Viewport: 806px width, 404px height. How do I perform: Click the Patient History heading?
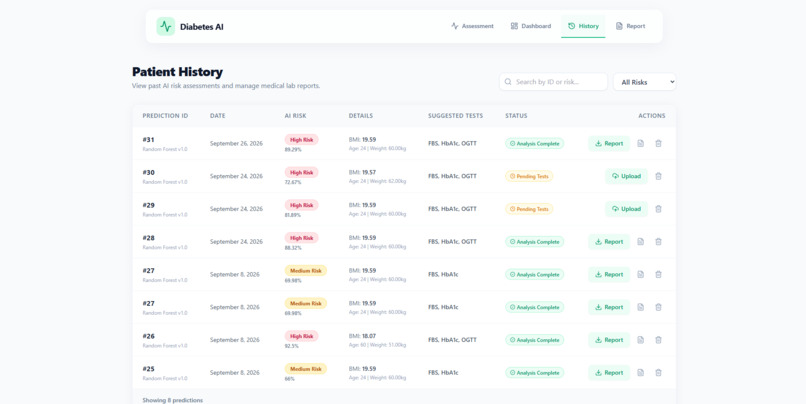[x=177, y=71]
